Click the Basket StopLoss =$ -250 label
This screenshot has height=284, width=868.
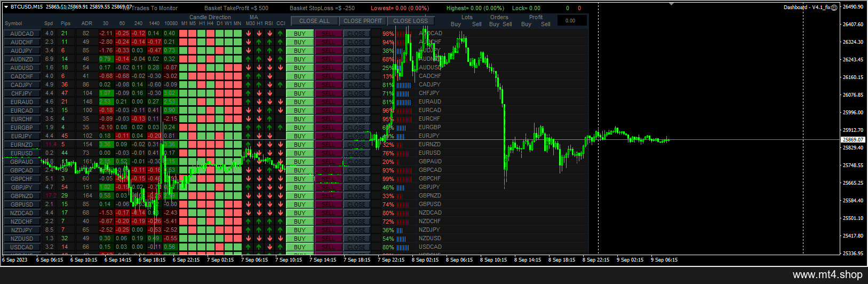coord(322,8)
